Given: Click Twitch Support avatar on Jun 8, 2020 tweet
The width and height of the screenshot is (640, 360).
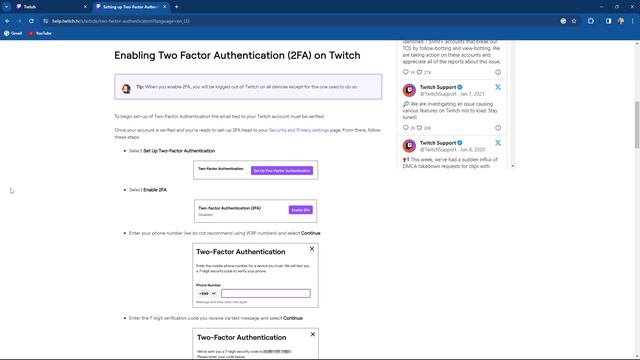Looking at the screenshot, I should [x=409, y=146].
